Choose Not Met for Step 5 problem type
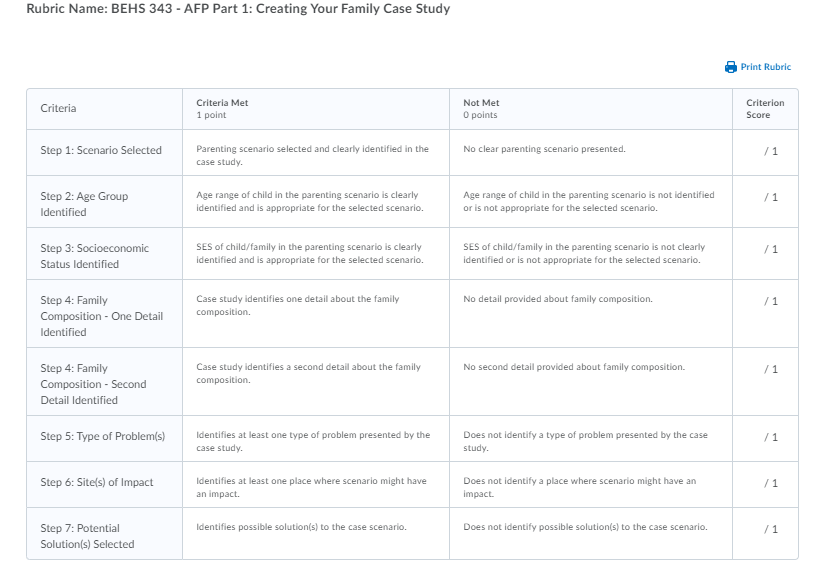Image resolution: width=836 pixels, height=567 pixels. pyautogui.click(x=591, y=438)
